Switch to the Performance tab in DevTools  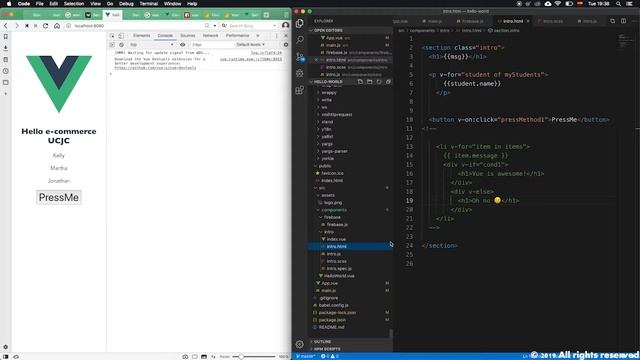point(238,36)
